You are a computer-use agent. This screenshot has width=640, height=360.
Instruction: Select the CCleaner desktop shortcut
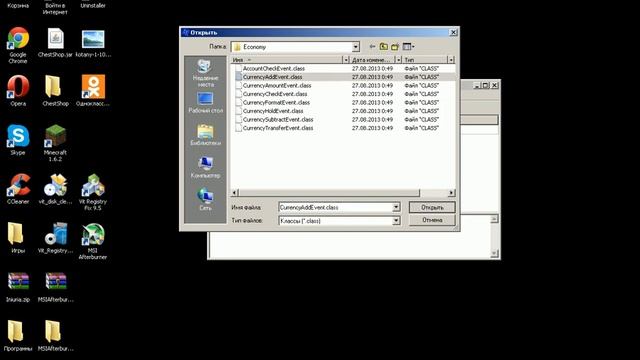[x=18, y=189]
